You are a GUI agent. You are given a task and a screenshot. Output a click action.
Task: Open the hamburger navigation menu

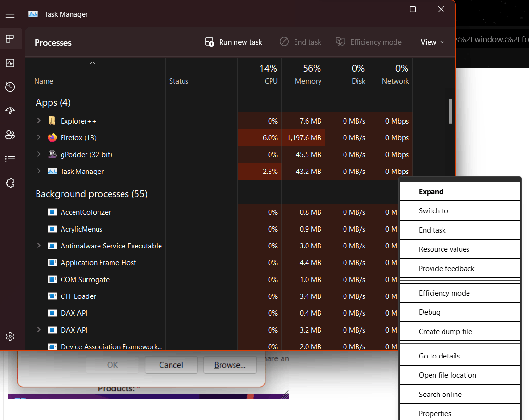[10, 15]
